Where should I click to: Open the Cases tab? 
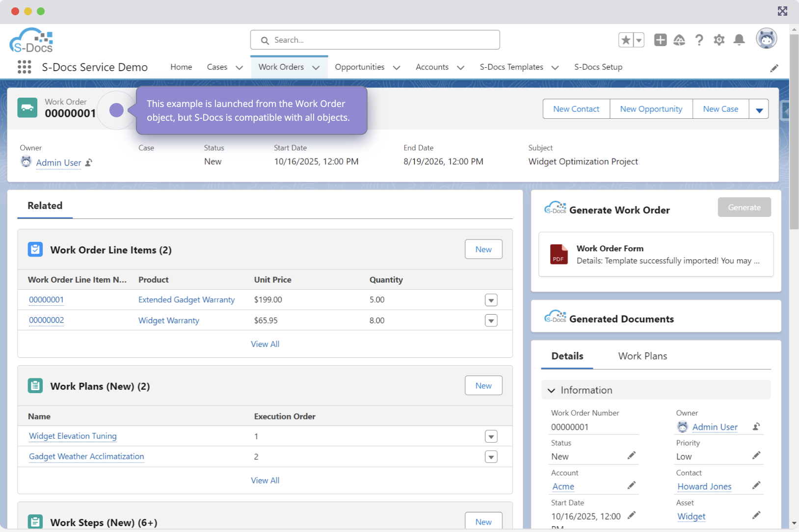(x=217, y=67)
